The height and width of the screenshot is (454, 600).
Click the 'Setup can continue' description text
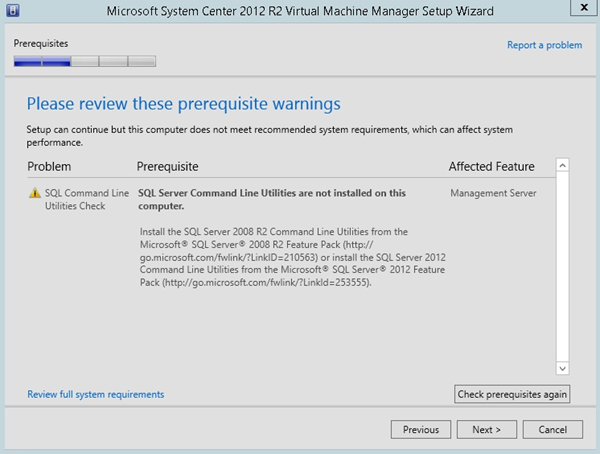(269, 136)
